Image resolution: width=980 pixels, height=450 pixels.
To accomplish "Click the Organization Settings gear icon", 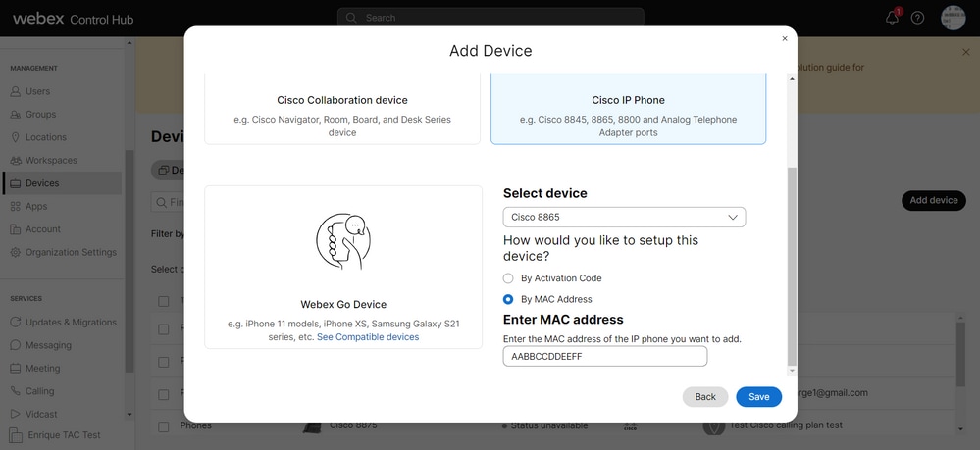I will [x=16, y=253].
